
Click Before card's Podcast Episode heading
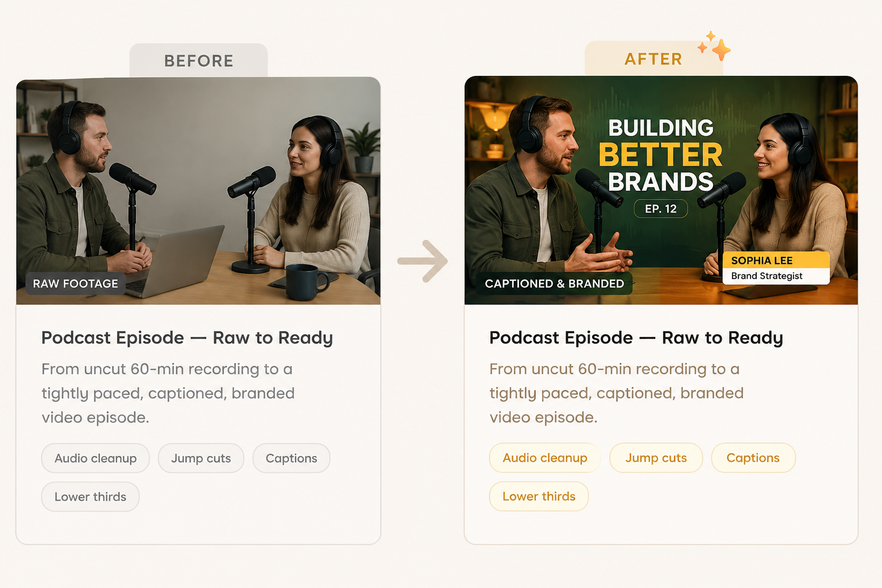click(x=187, y=338)
